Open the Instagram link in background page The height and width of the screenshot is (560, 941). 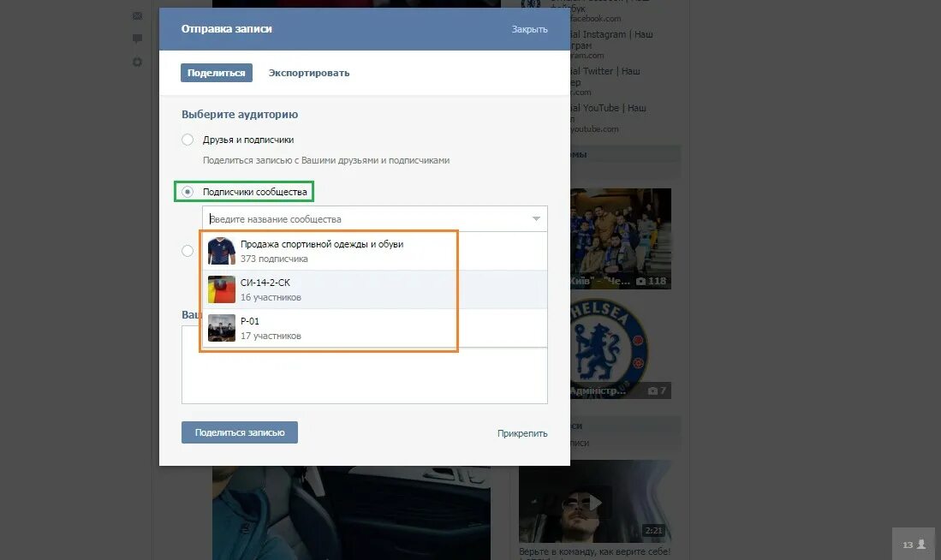point(611,39)
